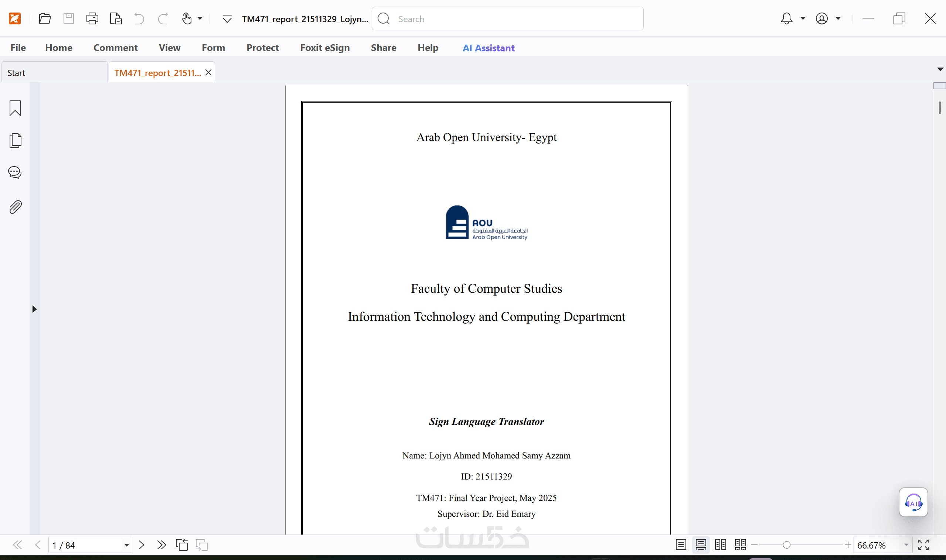Open the Pages thumbnails panel icon
Screen dimensions: 946x560
click(x=15, y=141)
